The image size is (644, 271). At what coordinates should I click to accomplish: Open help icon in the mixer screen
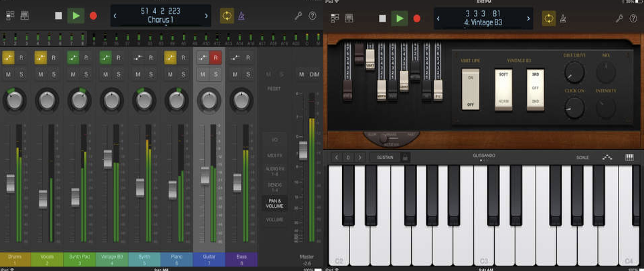point(313,16)
